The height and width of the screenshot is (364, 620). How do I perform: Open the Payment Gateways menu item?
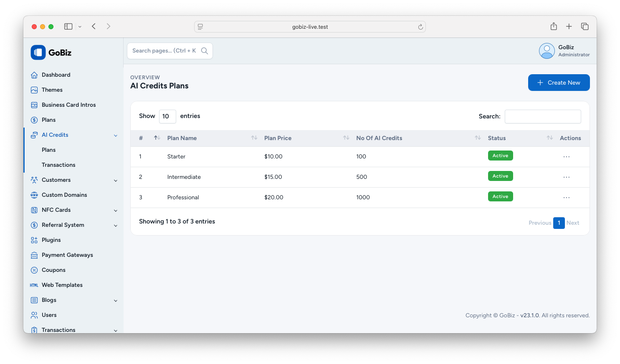pyautogui.click(x=67, y=255)
